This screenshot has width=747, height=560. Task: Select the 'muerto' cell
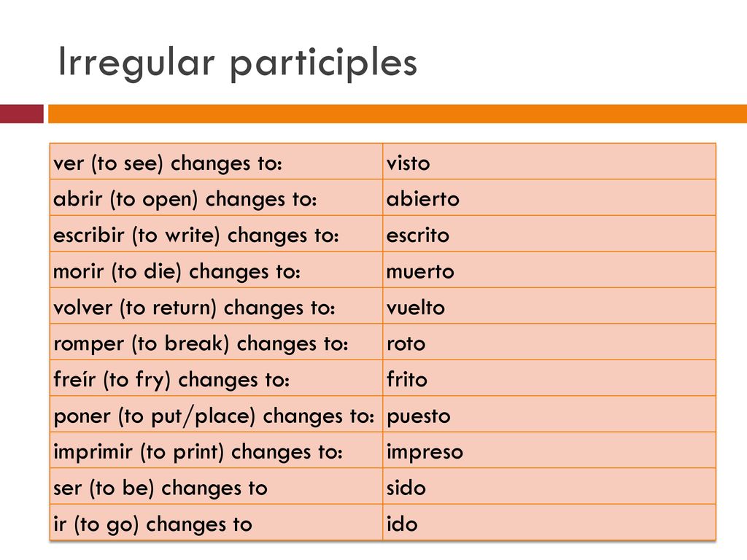pos(549,270)
